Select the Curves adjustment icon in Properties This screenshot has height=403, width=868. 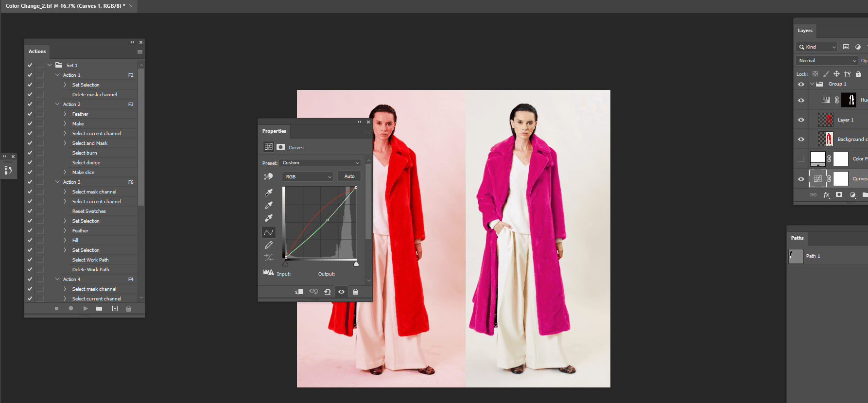coord(268,147)
